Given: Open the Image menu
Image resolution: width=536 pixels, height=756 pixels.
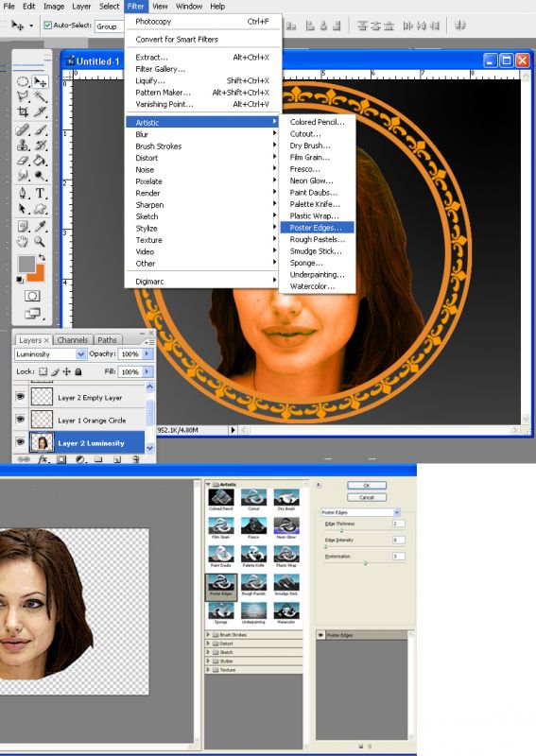Looking at the screenshot, I should pos(54,7).
